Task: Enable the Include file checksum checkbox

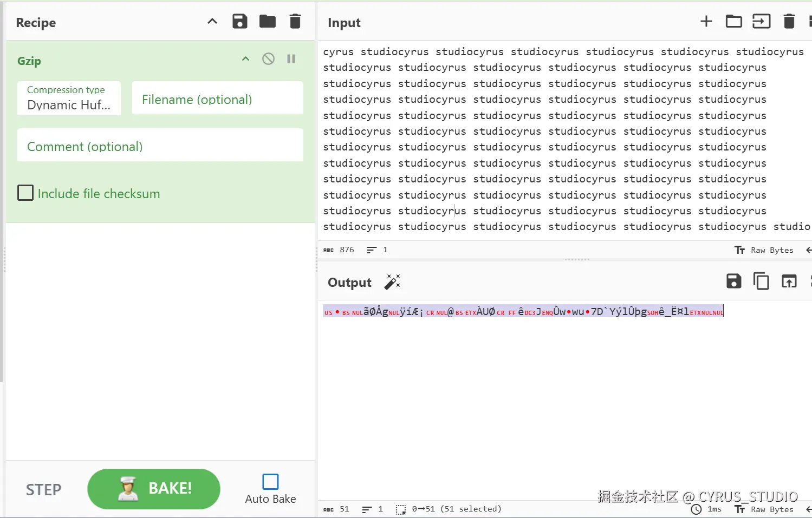Action: click(25, 193)
